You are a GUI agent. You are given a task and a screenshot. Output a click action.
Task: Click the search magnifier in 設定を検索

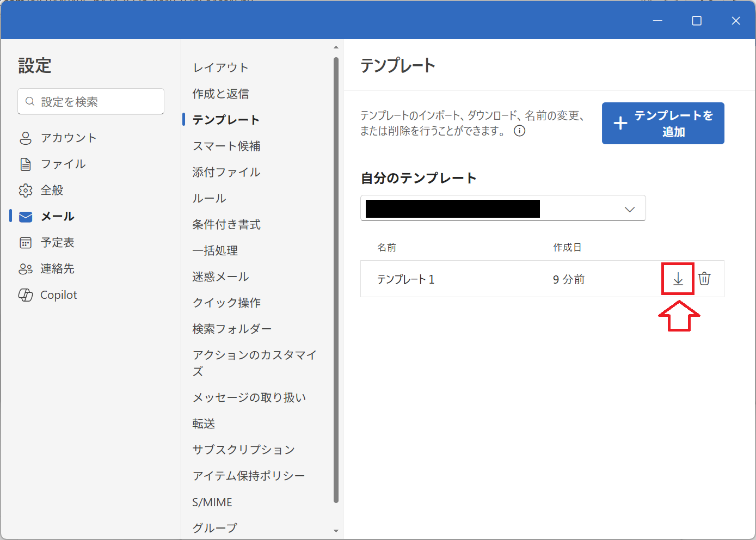tap(30, 101)
